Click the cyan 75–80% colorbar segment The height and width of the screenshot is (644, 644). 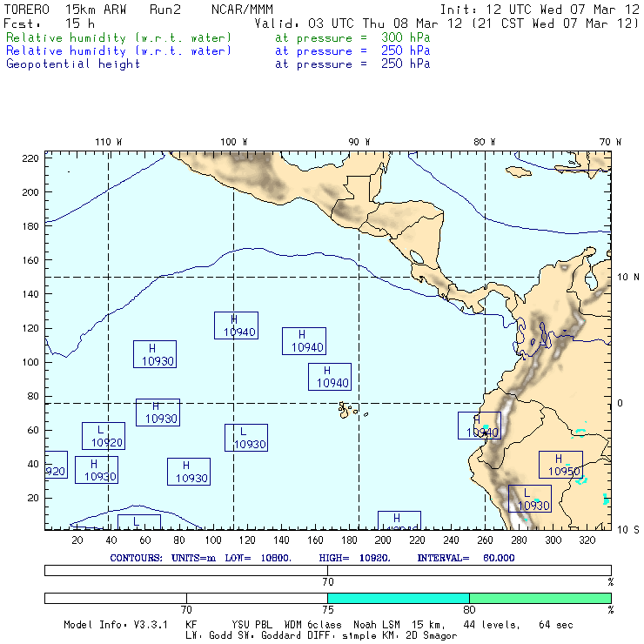[399, 598]
